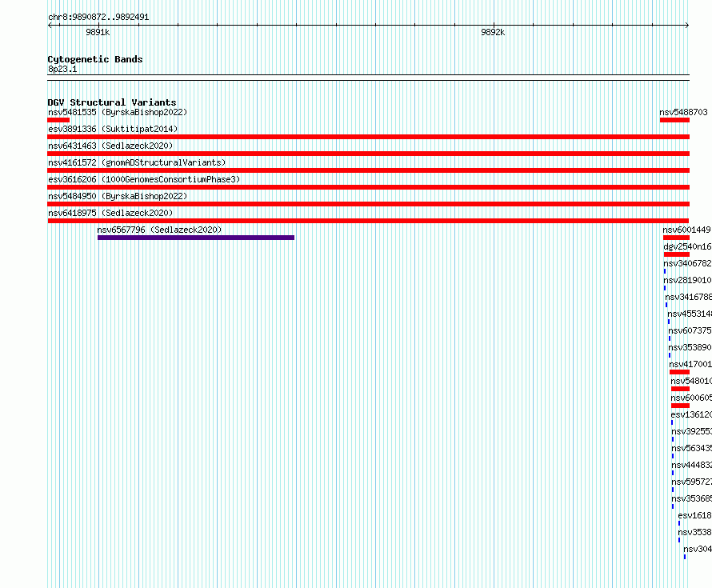The width and height of the screenshot is (712, 588).
Task: Click the purple bar under nsv6567796
Action: [196, 238]
